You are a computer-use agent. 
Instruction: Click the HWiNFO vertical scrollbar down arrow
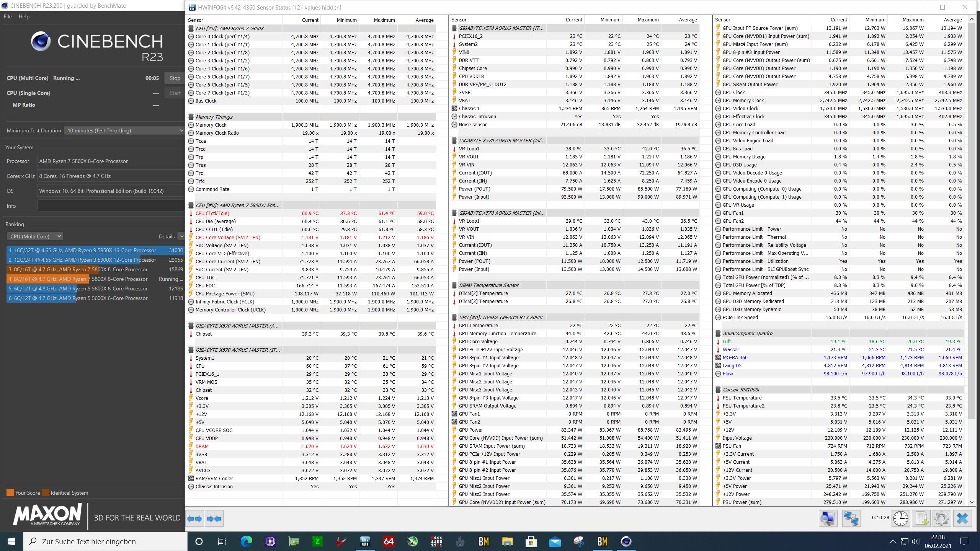click(x=972, y=502)
